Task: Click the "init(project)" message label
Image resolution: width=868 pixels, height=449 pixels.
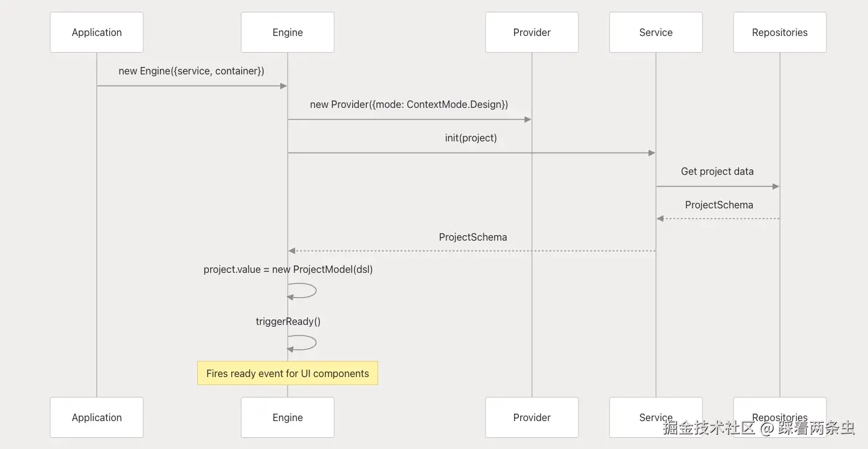Action: (x=471, y=138)
